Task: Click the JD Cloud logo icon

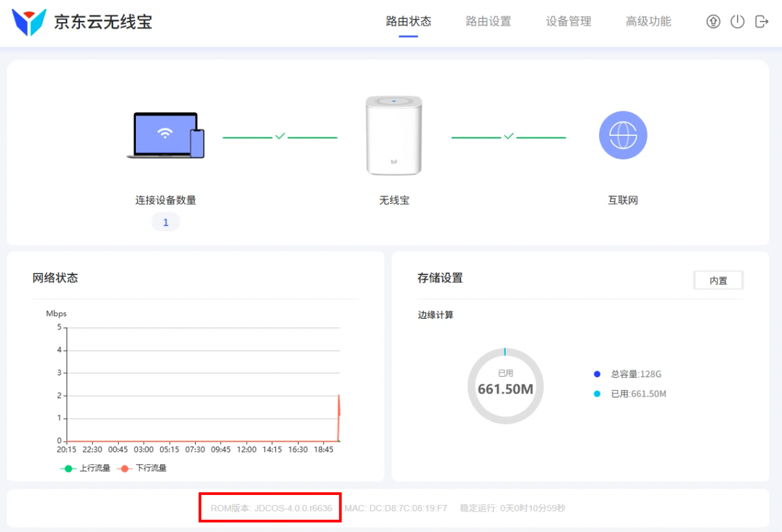Action: tap(29, 22)
